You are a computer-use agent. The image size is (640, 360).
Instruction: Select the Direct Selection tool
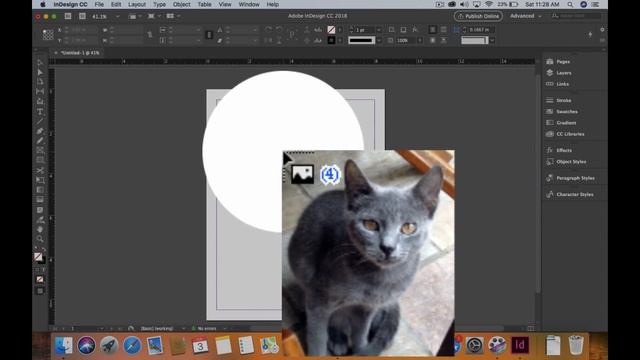click(x=40, y=72)
